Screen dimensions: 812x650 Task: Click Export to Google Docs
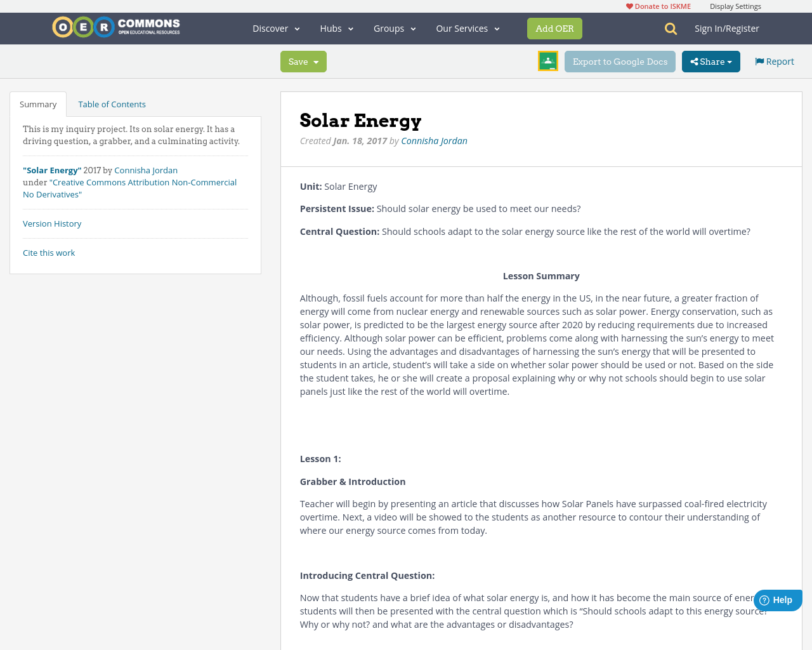pyautogui.click(x=620, y=60)
